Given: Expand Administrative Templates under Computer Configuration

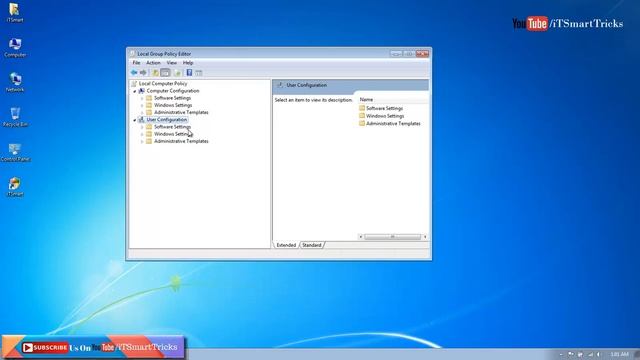Looking at the screenshot, I should click(142, 113).
